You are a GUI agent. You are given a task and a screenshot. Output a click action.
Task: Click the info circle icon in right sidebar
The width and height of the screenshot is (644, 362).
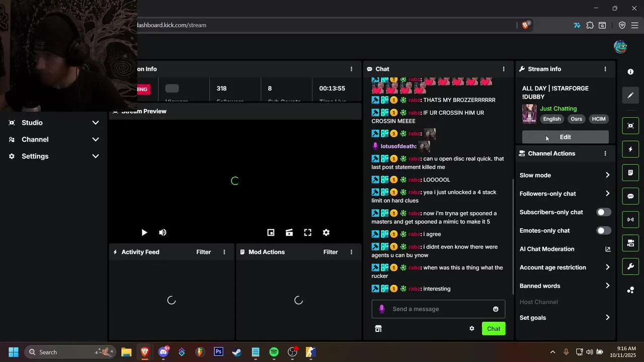[x=630, y=72]
